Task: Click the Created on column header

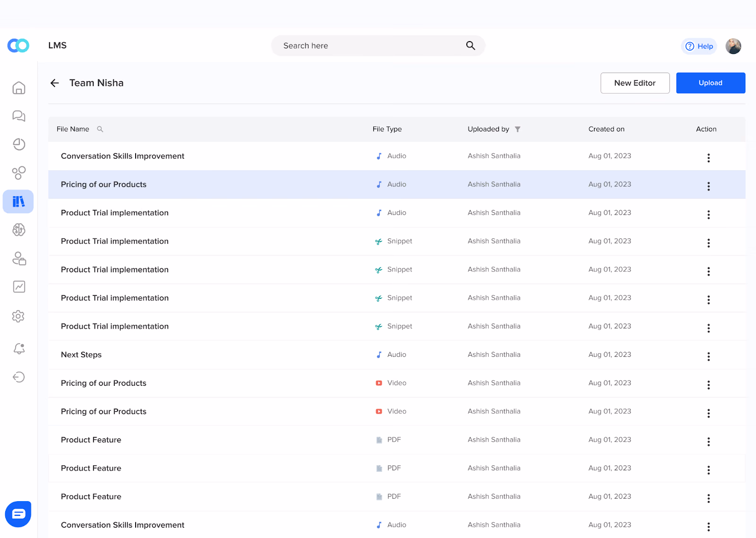Action: [x=606, y=129]
